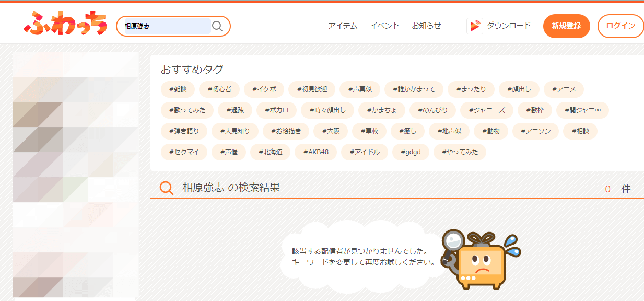Select the #歌枠 tag
Screen dimensions: 644x301
point(535,110)
